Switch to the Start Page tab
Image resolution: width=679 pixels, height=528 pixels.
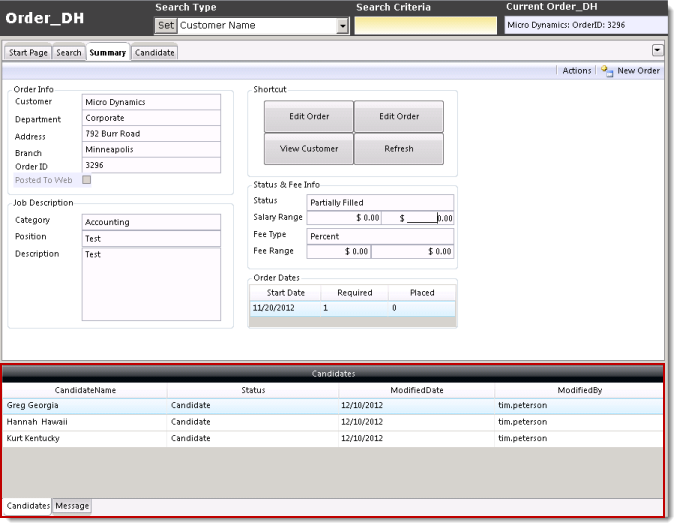click(x=28, y=53)
